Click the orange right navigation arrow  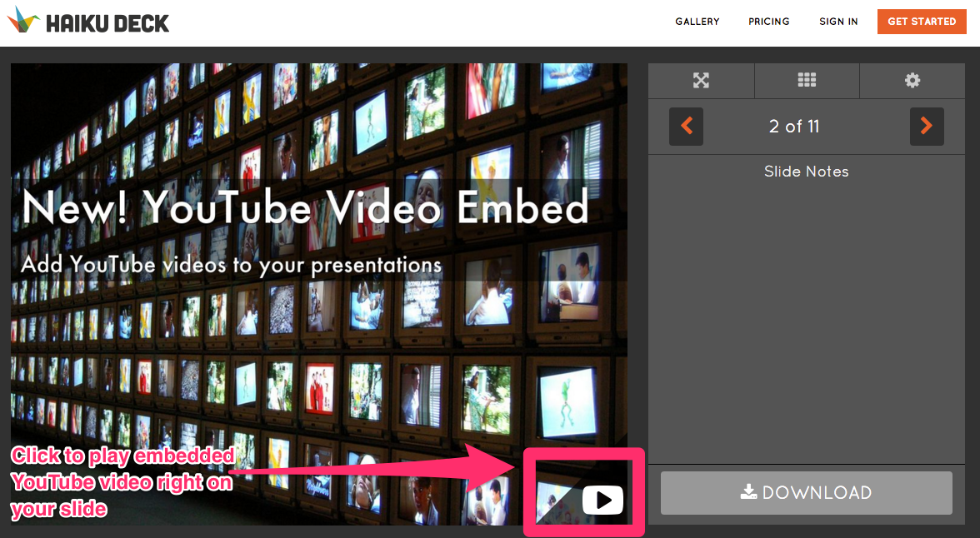(927, 126)
